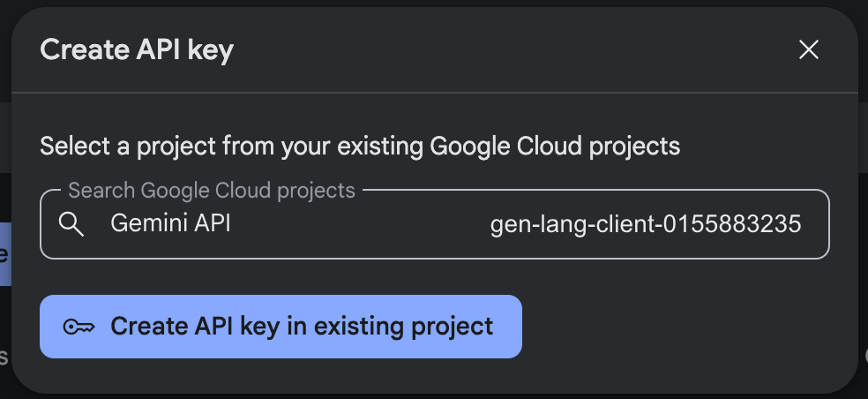Click the dimmed background right of dialog
The width and height of the screenshot is (868, 399).
pyautogui.click(x=863, y=222)
